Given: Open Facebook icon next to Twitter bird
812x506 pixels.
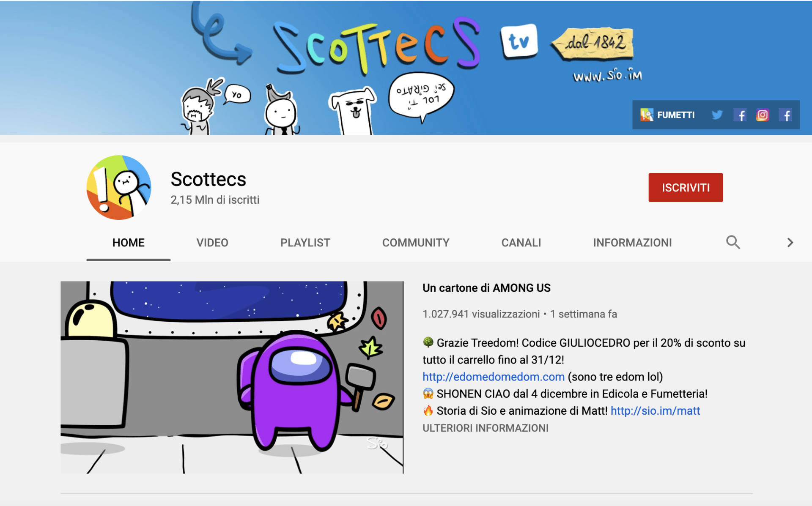Looking at the screenshot, I should pyautogui.click(x=740, y=115).
